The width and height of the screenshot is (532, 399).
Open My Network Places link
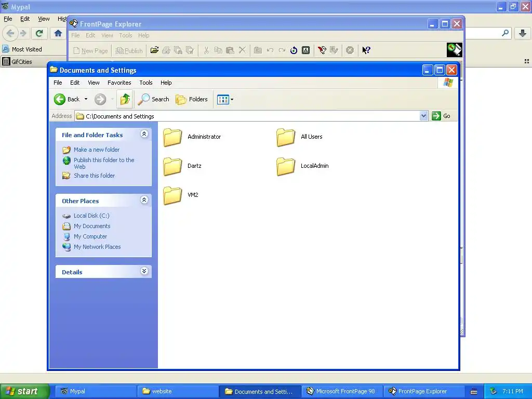click(97, 247)
